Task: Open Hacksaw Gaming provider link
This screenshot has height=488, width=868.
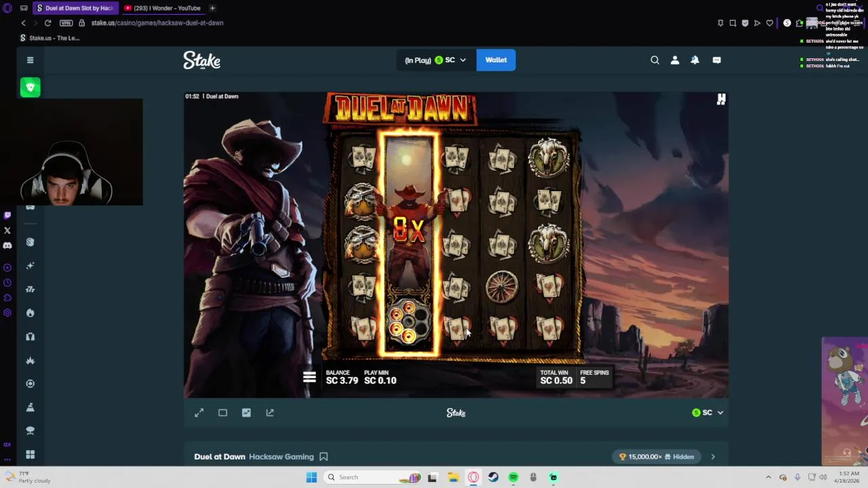Action: (x=281, y=457)
